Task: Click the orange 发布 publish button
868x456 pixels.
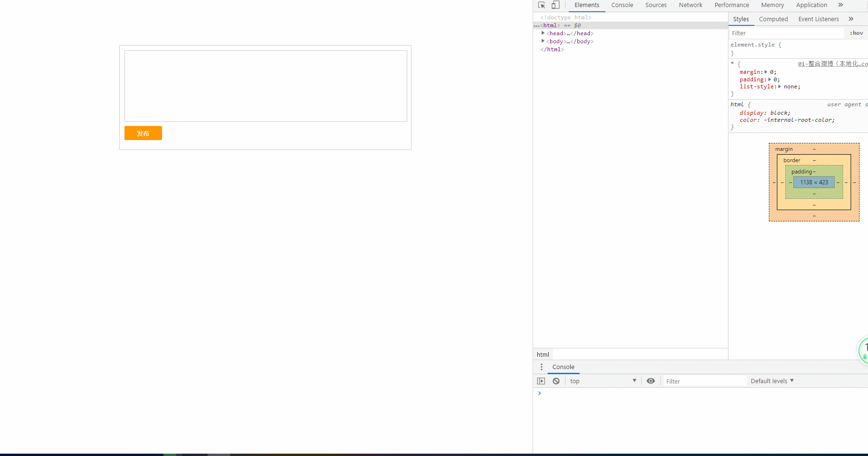Action: [x=143, y=133]
